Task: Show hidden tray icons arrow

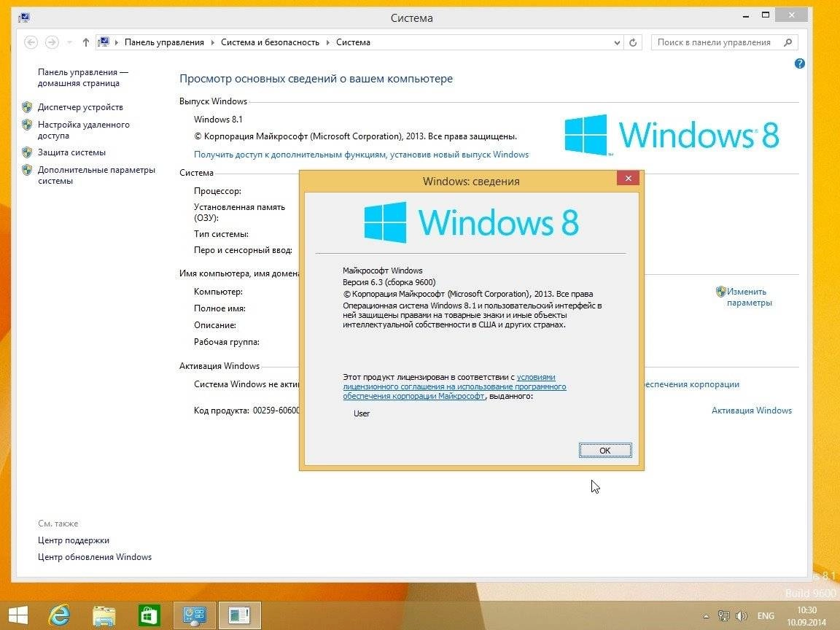Action: click(x=706, y=616)
